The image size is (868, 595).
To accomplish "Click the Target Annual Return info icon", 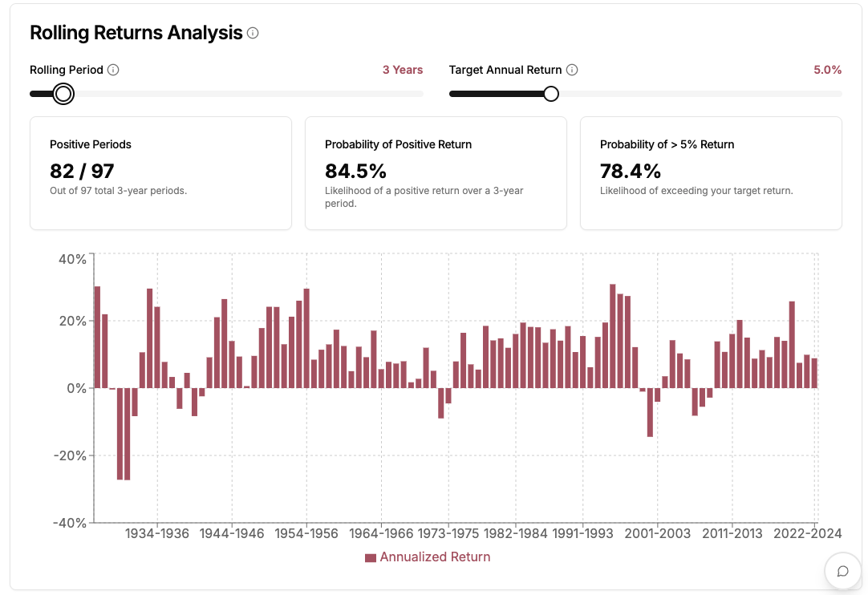I will [x=571, y=70].
